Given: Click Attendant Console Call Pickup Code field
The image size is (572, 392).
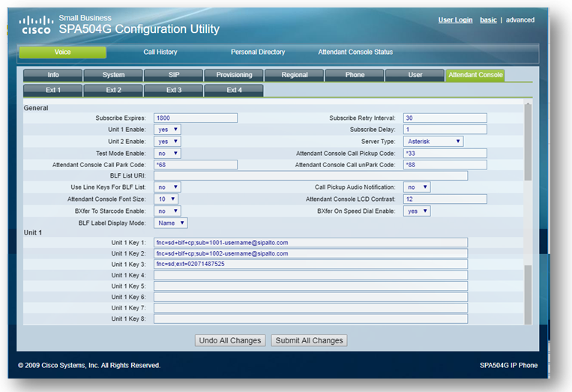Looking at the screenshot, I should [445, 154].
